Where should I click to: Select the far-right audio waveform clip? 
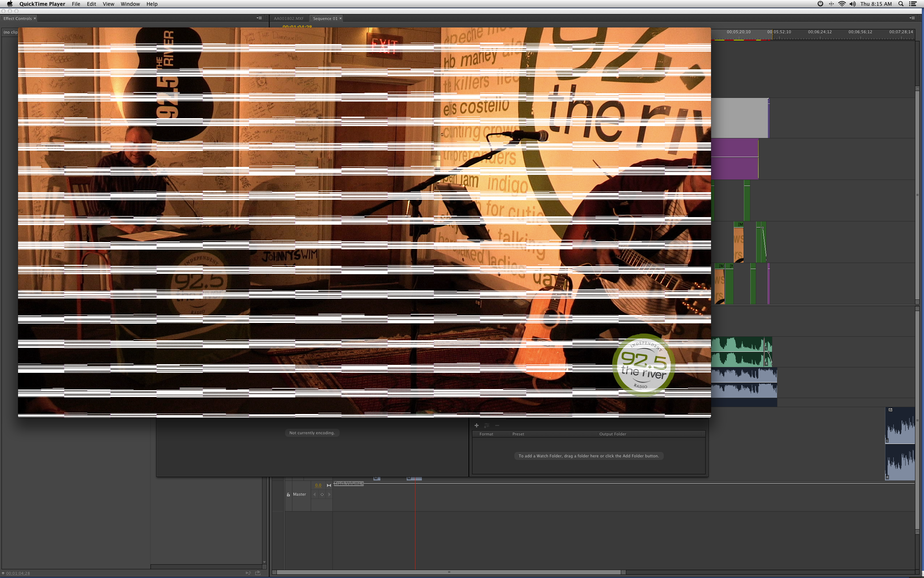[900, 444]
